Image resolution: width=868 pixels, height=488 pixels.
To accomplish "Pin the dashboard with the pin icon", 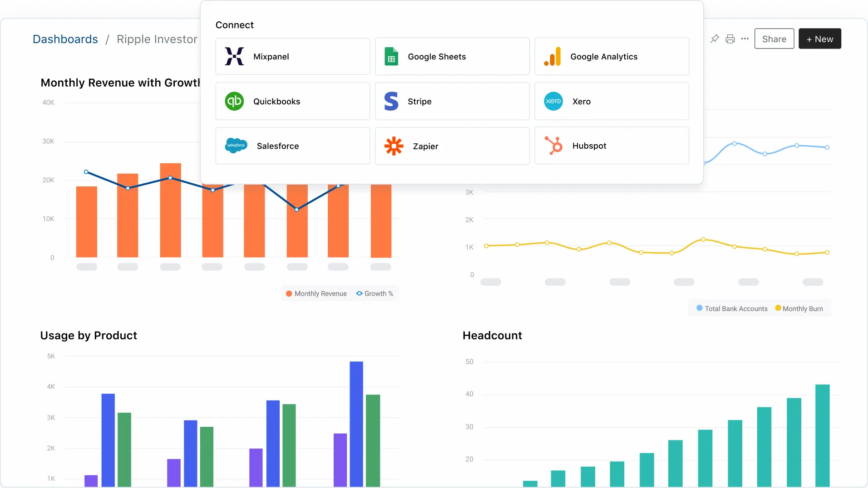I will coord(715,39).
